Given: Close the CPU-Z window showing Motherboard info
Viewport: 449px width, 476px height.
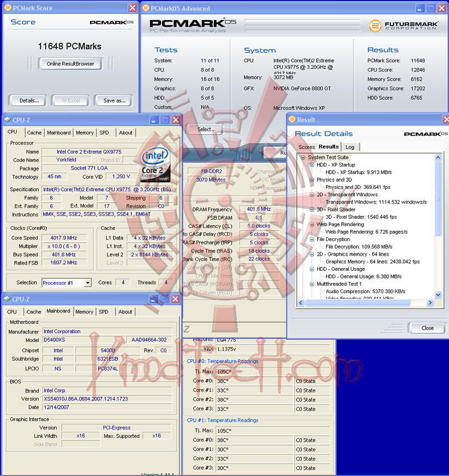Looking at the screenshot, I should point(175,299).
